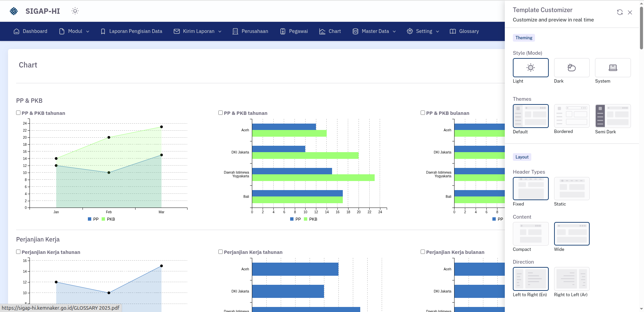Select the Dark mode moon icon
This screenshot has height=312, width=644.
[572, 68]
